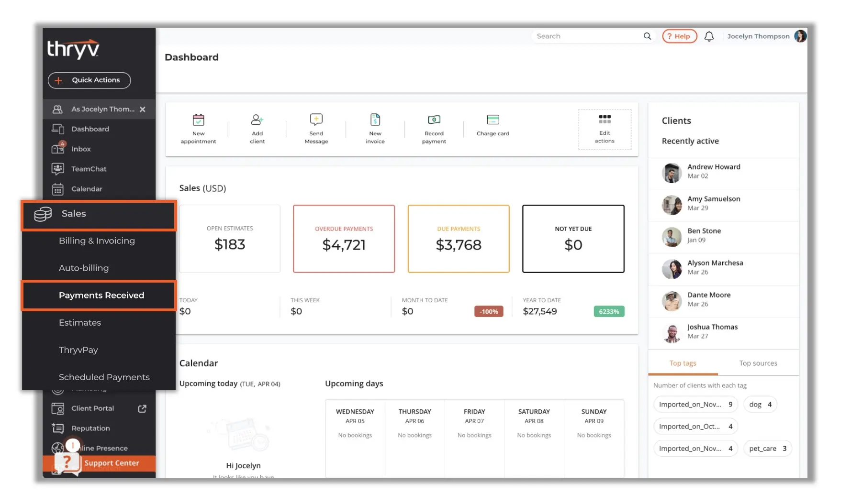Click the pet_care tag chip
The height and width of the screenshot is (504, 851).
coord(767,449)
